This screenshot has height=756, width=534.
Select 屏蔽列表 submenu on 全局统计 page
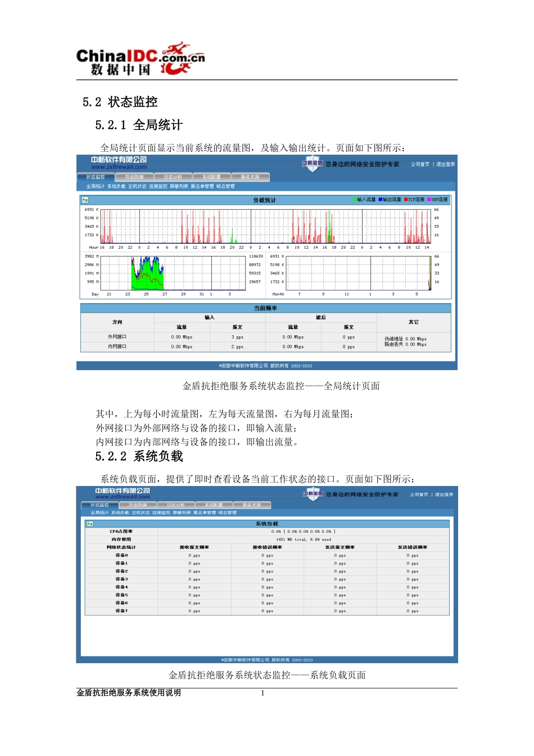179,186
